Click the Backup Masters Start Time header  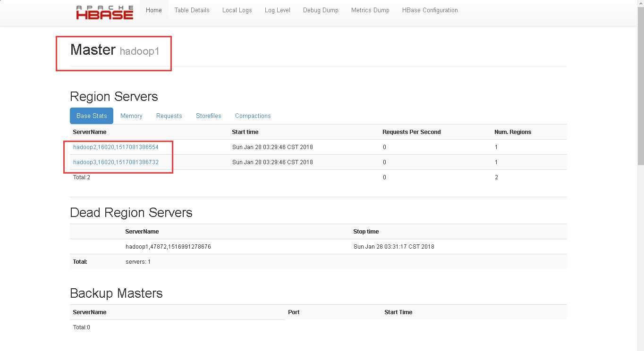[x=398, y=312]
